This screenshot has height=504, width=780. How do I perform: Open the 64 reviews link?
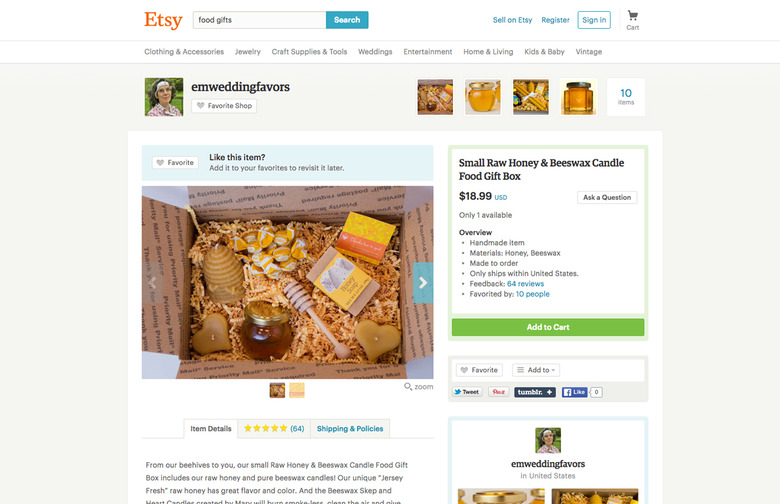tap(525, 284)
